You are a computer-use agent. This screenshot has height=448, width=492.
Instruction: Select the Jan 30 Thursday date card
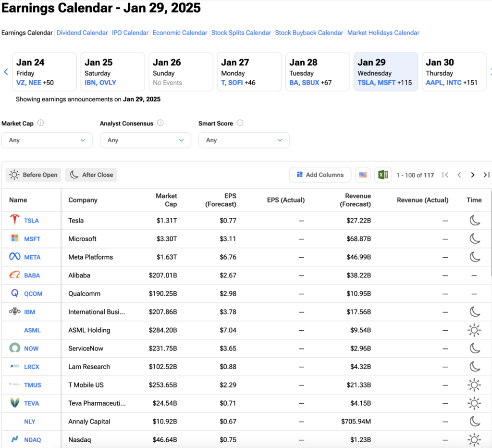454,72
